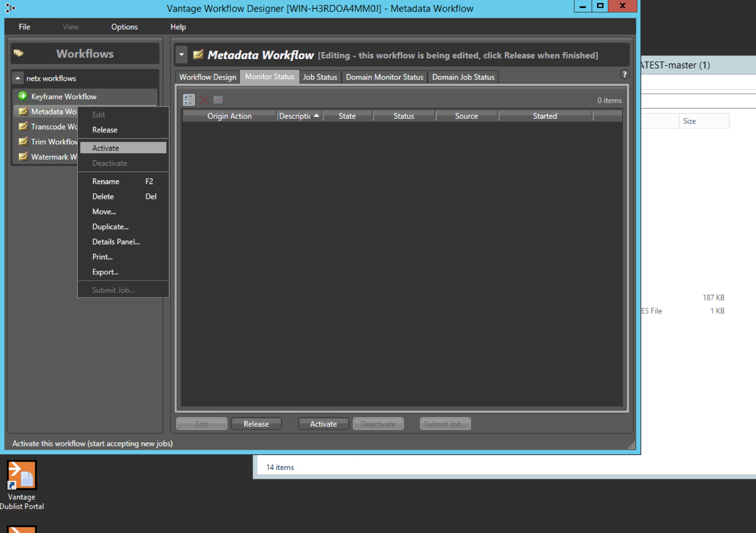Viewport: 756px width, 533px height.
Task: Click the Release button at bottom
Action: pyautogui.click(x=256, y=424)
